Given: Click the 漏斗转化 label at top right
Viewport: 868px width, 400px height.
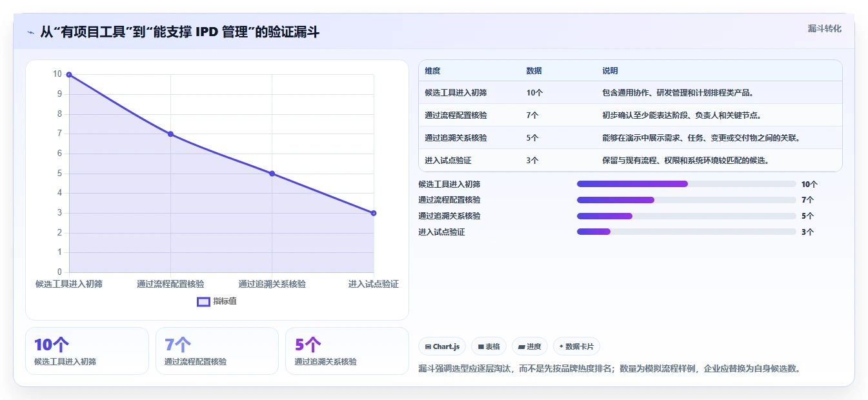Looking at the screenshot, I should click(x=825, y=28).
